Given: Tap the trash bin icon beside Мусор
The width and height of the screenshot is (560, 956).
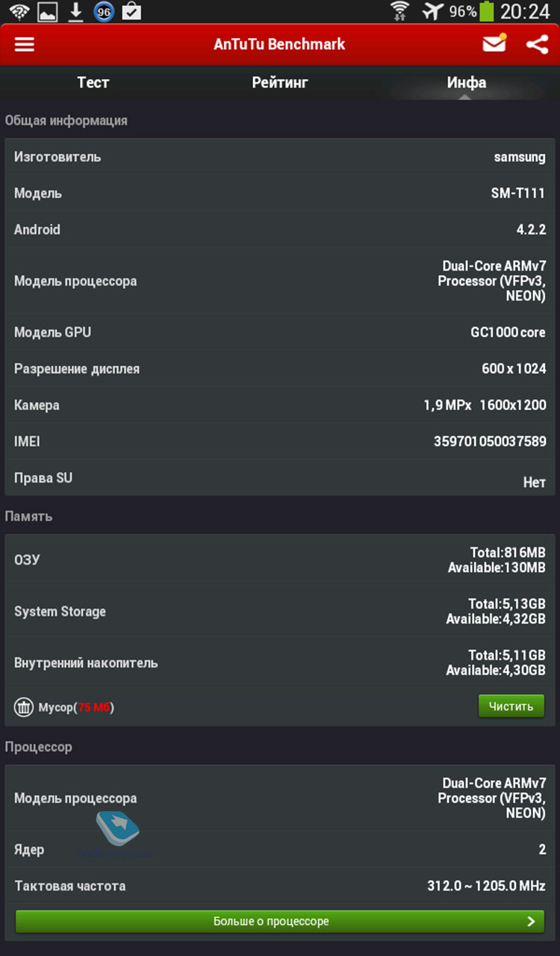Looking at the screenshot, I should tap(24, 707).
